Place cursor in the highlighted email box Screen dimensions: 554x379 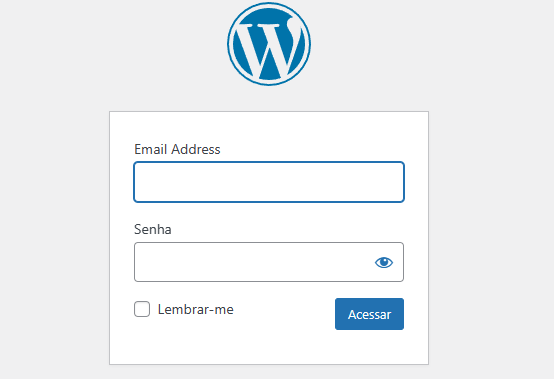(269, 182)
